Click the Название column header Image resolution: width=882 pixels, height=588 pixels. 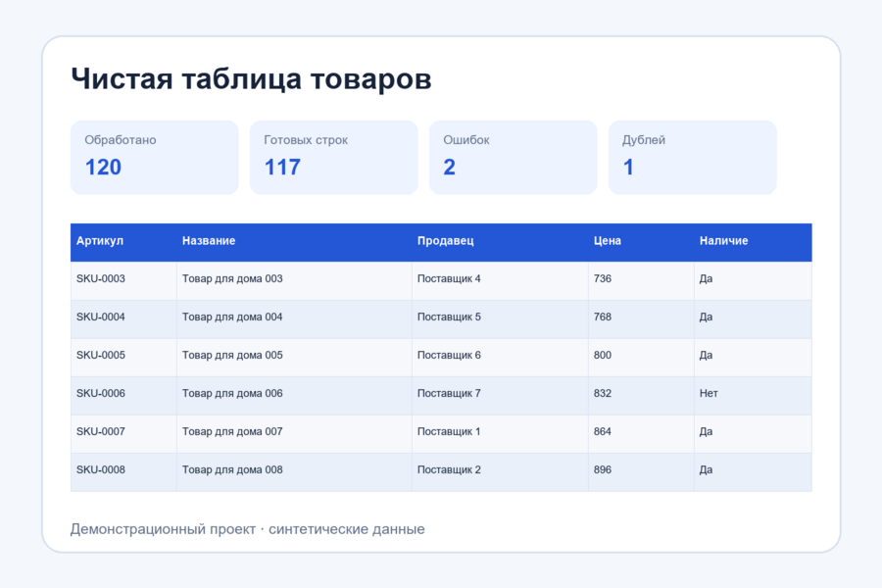coord(294,242)
